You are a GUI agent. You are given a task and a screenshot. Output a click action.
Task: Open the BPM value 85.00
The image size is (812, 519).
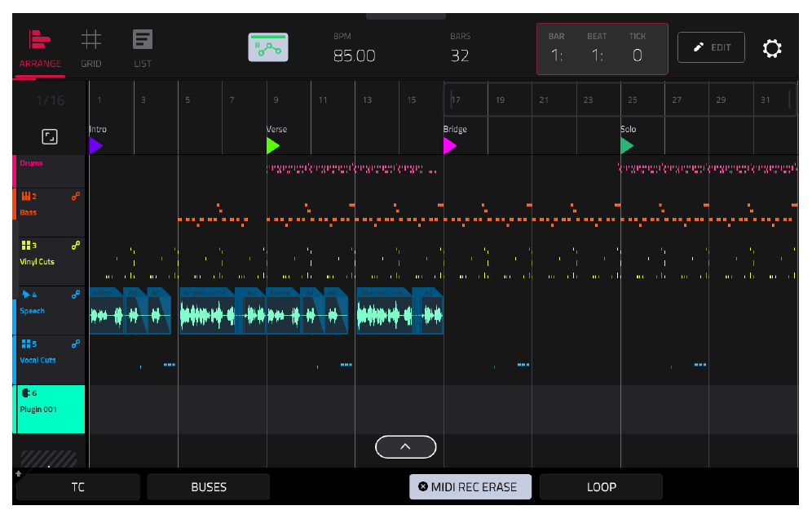[x=354, y=55]
